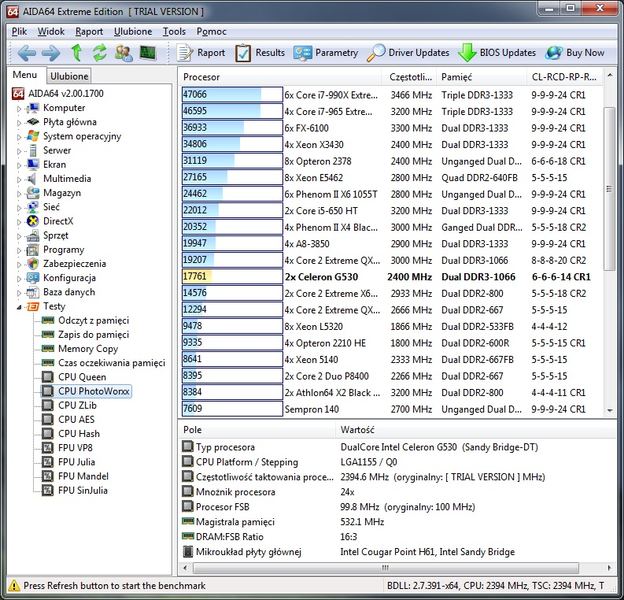
Task: Open the Widok menu
Action: (51, 31)
